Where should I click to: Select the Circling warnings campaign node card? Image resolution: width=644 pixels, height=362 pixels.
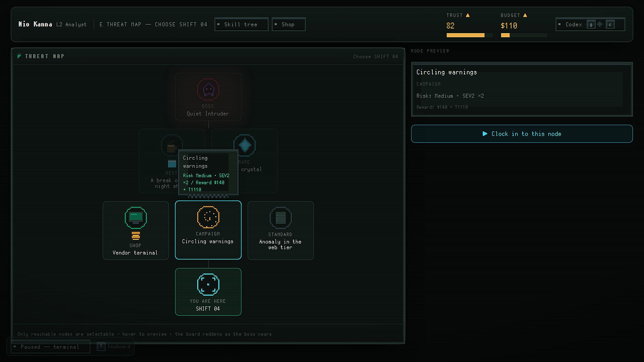click(208, 230)
